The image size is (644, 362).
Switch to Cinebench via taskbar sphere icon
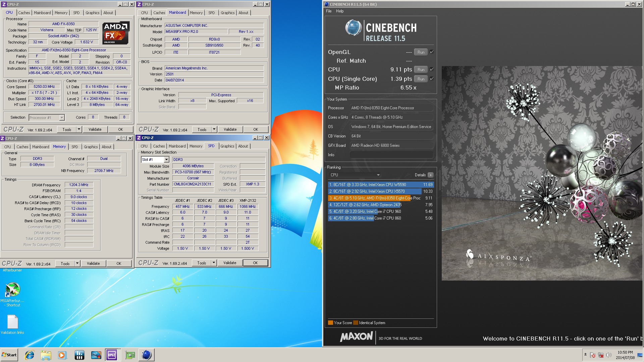coord(147,355)
